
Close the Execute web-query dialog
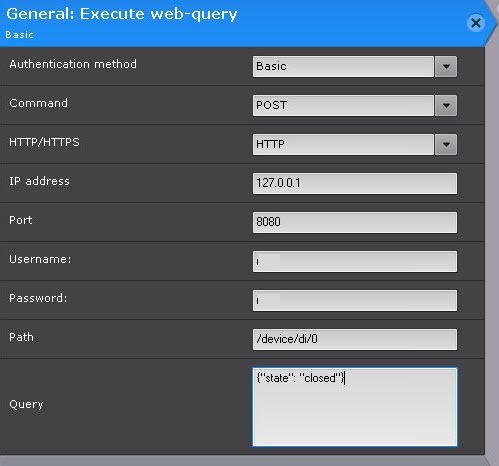(476, 23)
